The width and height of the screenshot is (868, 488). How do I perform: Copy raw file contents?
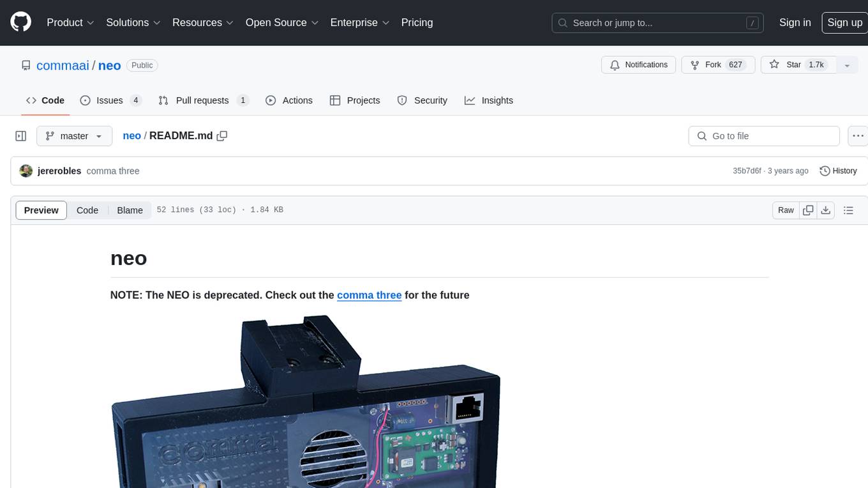[x=808, y=210]
